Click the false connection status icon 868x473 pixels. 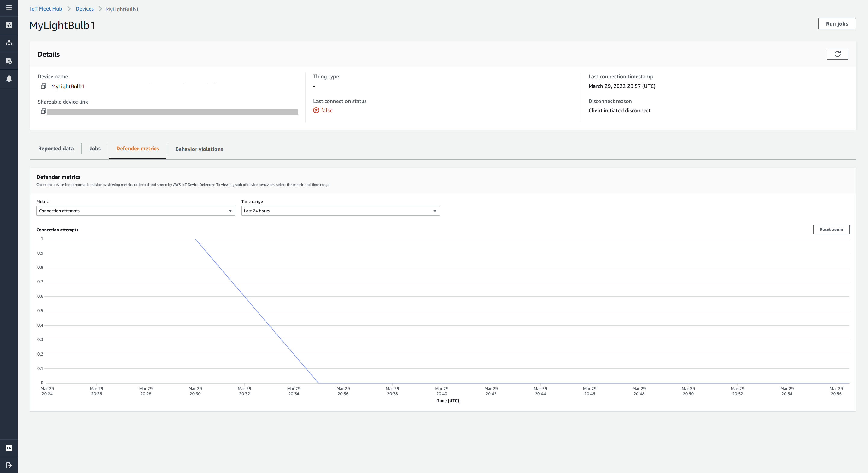coord(316,111)
